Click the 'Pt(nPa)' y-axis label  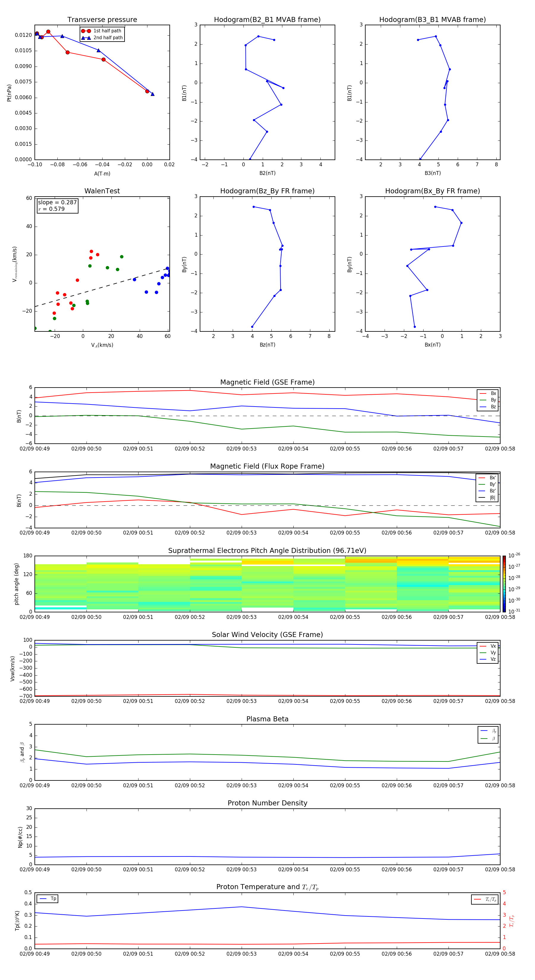tap(9, 92)
